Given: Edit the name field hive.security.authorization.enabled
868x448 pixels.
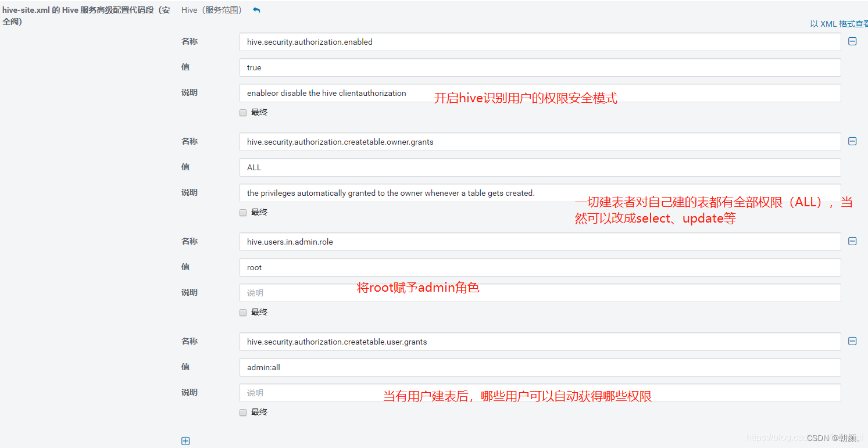Looking at the screenshot, I should pos(540,42).
